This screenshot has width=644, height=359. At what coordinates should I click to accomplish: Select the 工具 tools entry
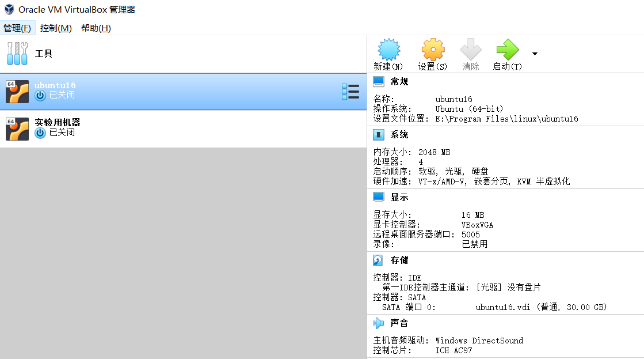[183, 54]
